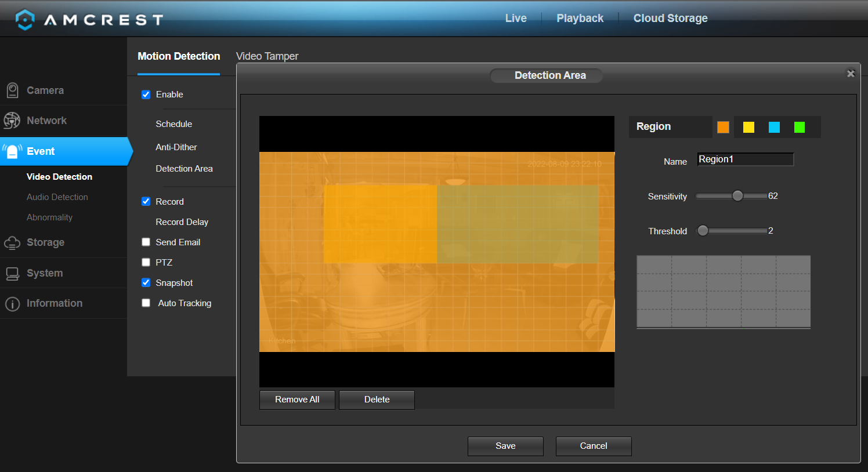Viewport: 868px width, 472px height.
Task: Switch to the Motion Detection tab
Action: tap(179, 56)
